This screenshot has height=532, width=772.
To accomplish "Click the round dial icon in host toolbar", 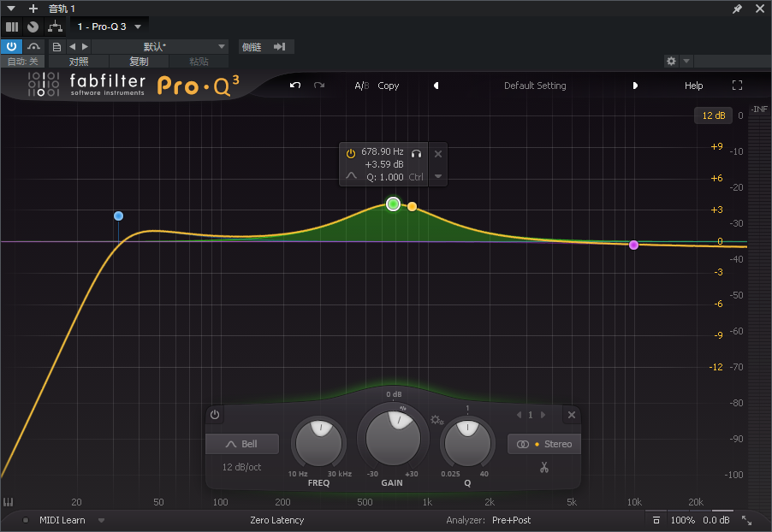I will 33,27.
